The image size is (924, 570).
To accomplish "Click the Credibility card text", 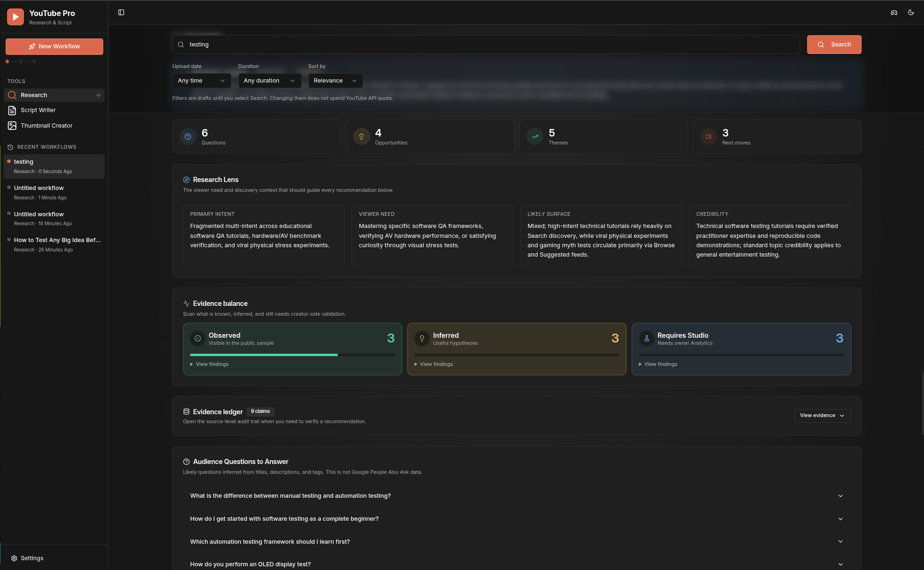I will (768, 241).
